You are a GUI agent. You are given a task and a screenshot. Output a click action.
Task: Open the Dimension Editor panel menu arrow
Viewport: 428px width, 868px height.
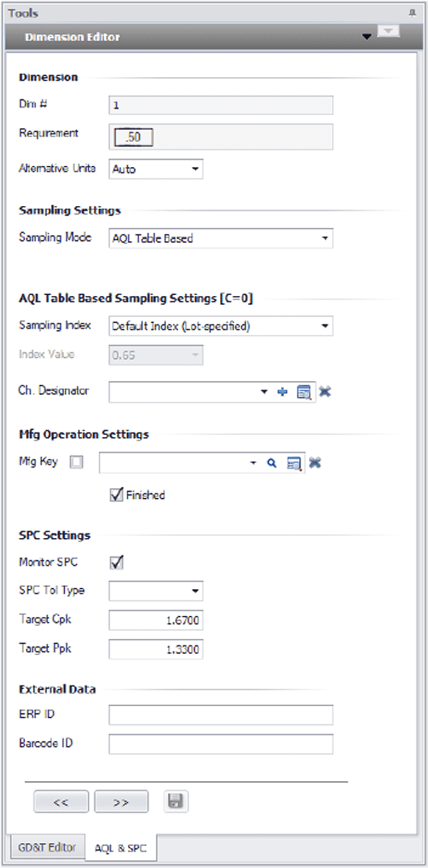tap(367, 37)
